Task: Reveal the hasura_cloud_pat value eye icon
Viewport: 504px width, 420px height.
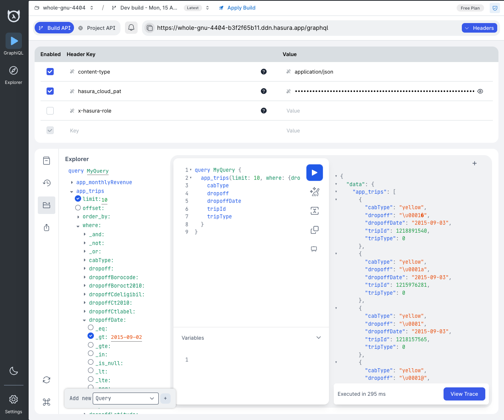Action: [480, 91]
